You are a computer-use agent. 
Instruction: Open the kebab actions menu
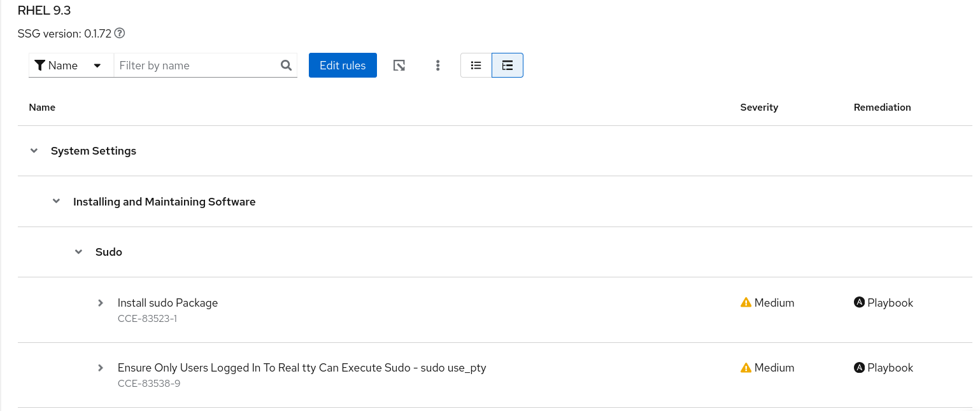coord(437,65)
